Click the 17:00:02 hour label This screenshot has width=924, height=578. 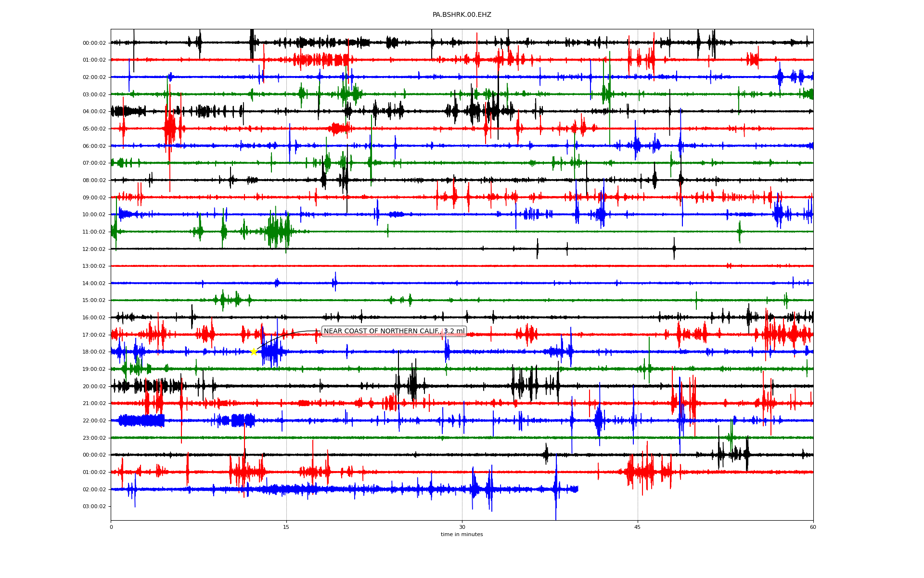94,335
